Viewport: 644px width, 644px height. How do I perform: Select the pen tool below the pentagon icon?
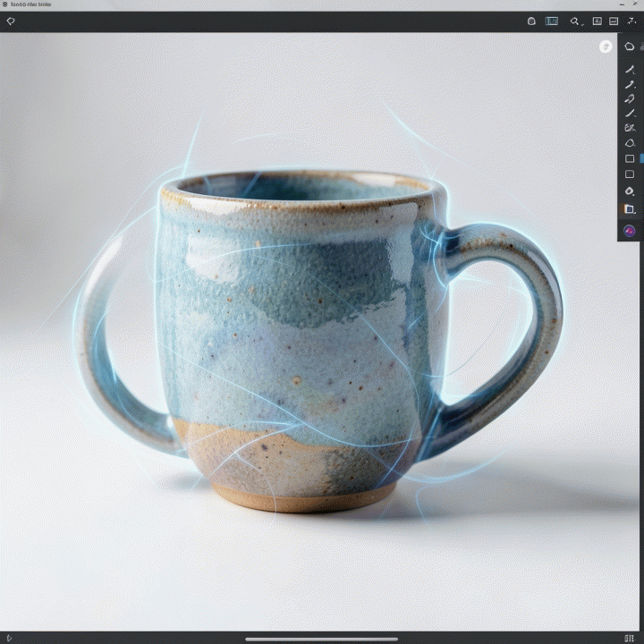coord(630,70)
